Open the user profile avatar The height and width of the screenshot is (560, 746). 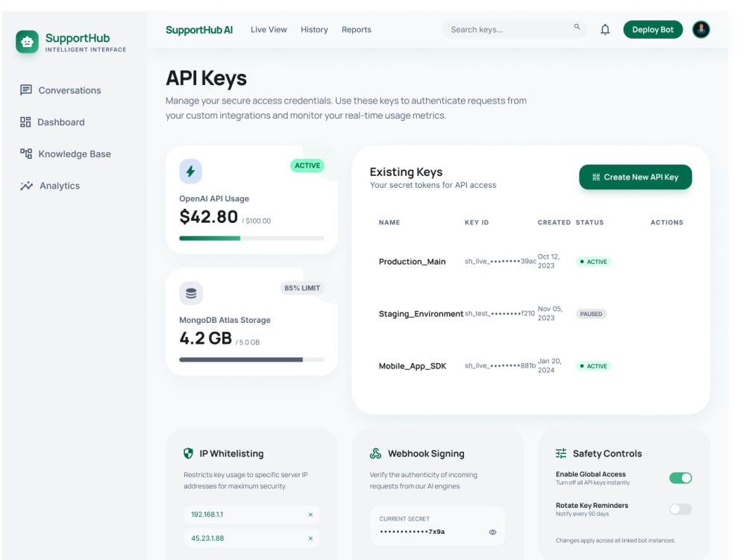pyautogui.click(x=700, y=30)
